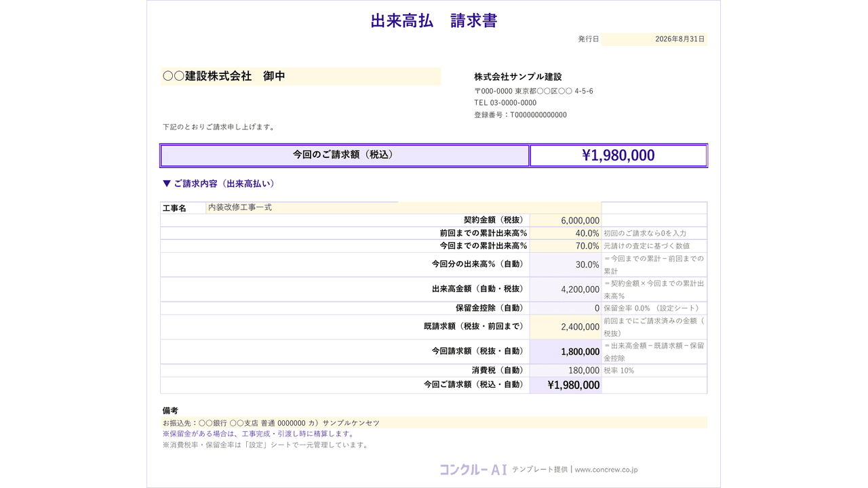The width and height of the screenshot is (868, 488).
Task: Select the header label 今回のご請求額（税込）
Action: [344, 155]
